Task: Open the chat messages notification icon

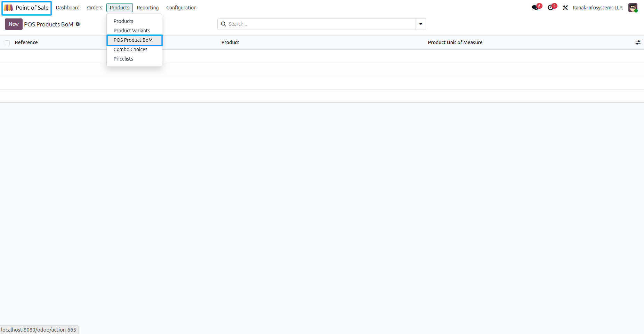Action: point(535,8)
